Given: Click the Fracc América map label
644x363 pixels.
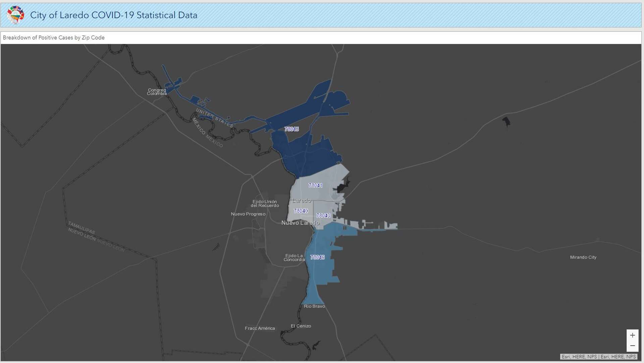Looking at the screenshot, I should point(260,328).
